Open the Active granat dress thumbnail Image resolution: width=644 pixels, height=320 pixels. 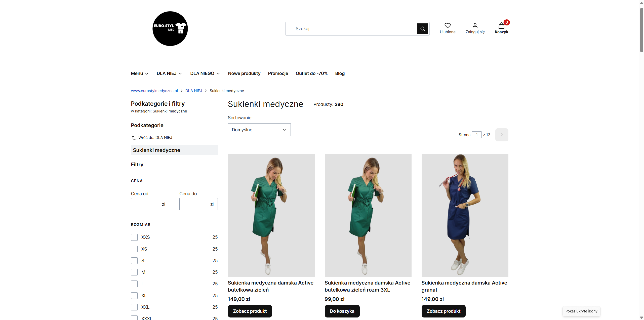point(464,215)
